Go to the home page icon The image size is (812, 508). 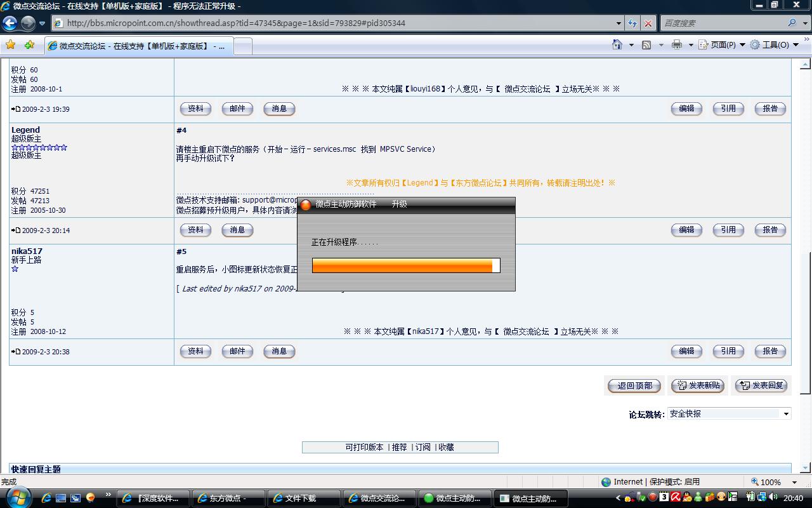(x=617, y=44)
